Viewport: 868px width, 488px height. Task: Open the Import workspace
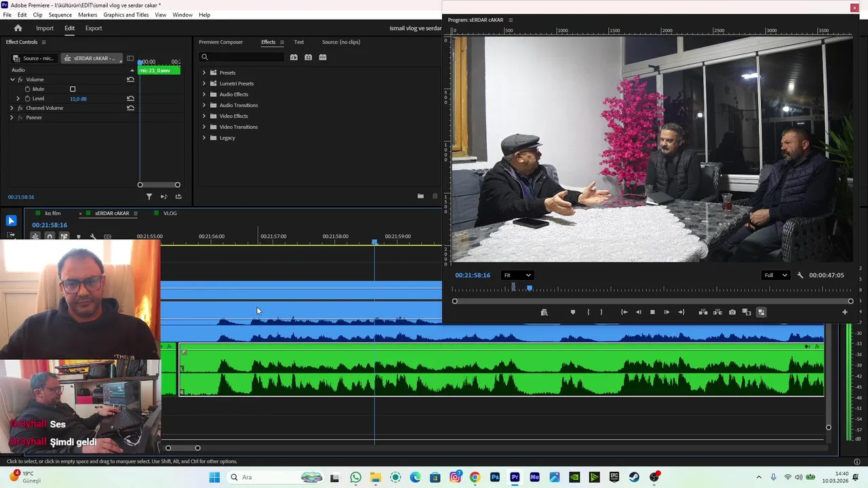click(x=45, y=28)
